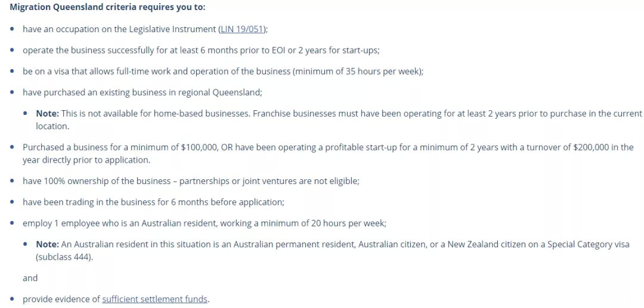Click the operate the business successfully bullet text
The image size is (644, 308).
click(202, 51)
